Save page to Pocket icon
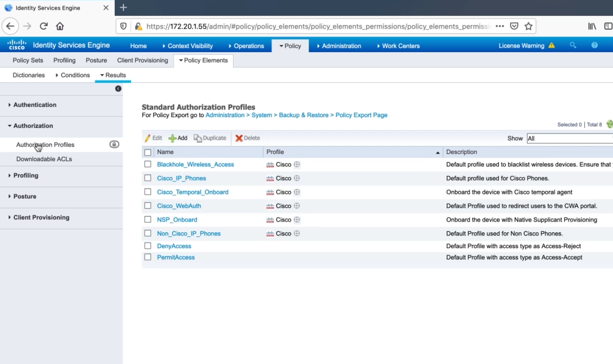Viewport: 613px width, 364px height. (514, 26)
